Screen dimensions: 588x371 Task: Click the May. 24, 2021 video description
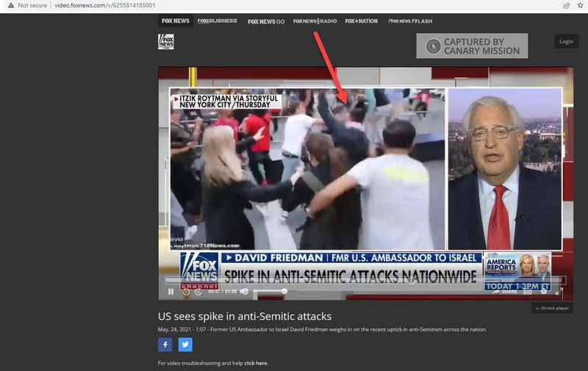[x=322, y=329]
